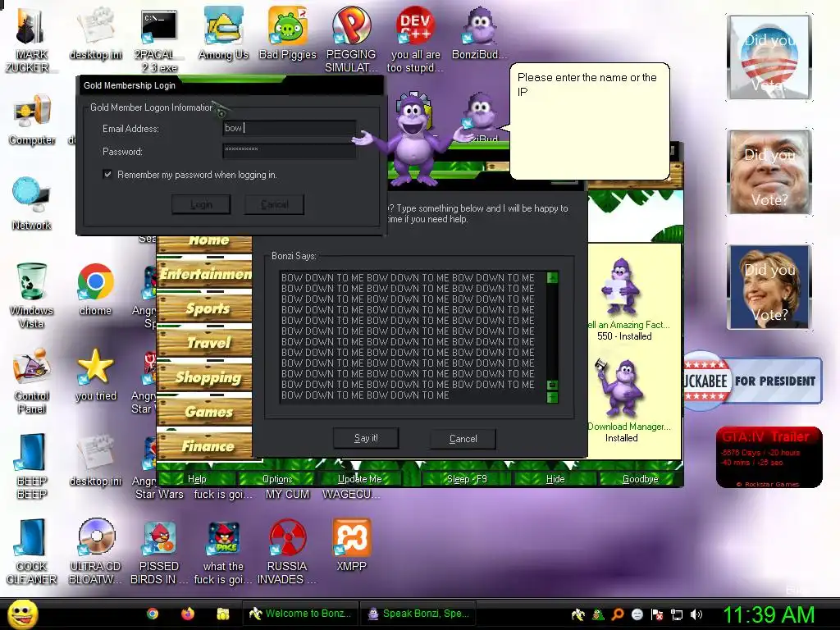Click the volume speaker tray icon

(696, 614)
